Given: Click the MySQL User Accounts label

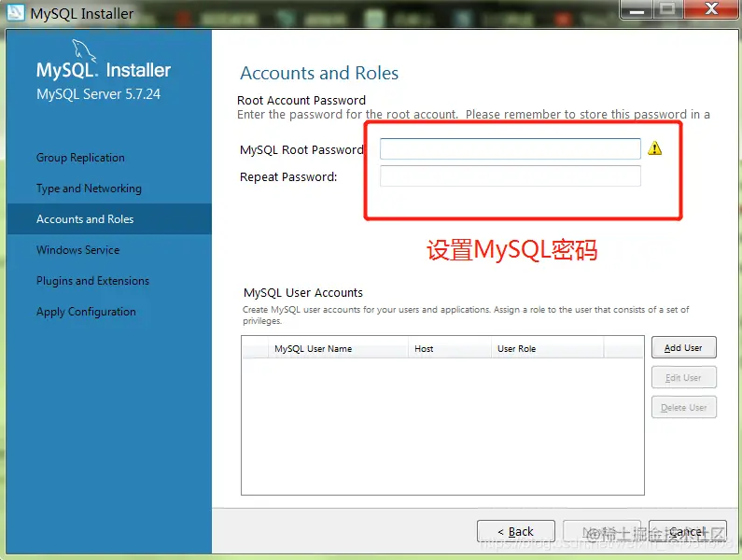Looking at the screenshot, I should (x=302, y=292).
